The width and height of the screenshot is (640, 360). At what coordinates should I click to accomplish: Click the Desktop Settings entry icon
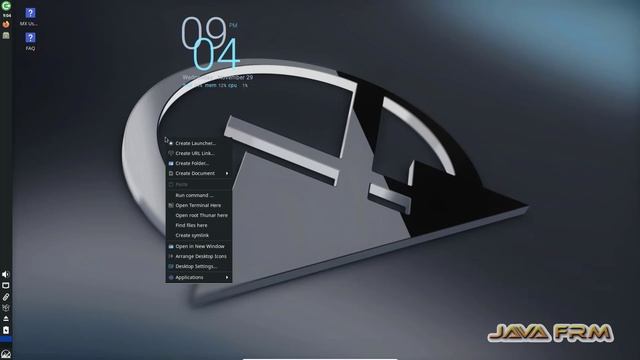(x=171, y=267)
